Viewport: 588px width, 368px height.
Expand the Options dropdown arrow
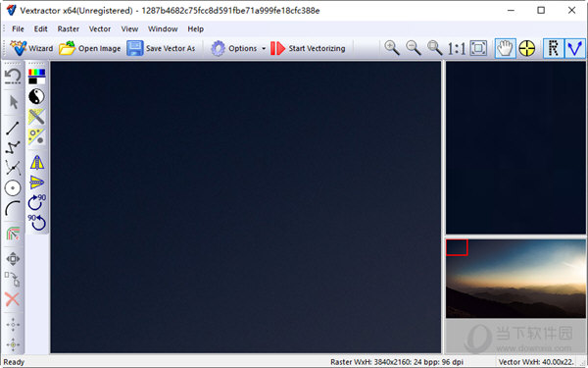pos(264,49)
